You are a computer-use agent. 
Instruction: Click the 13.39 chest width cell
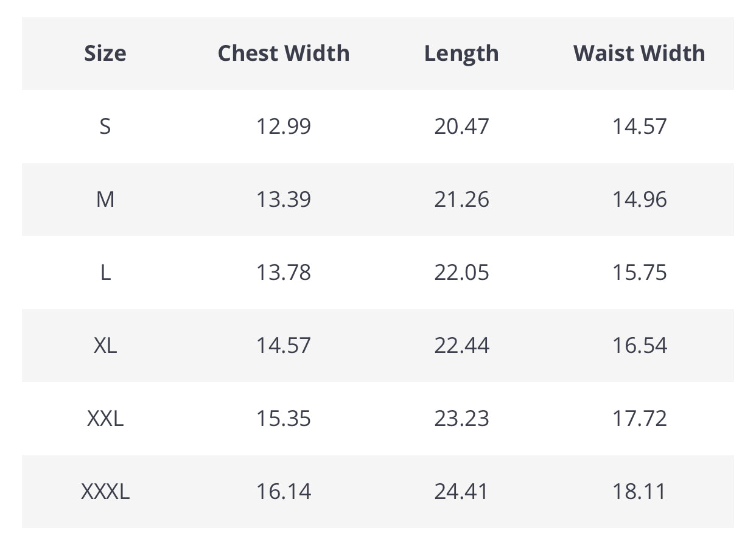pyautogui.click(x=284, y=200)
